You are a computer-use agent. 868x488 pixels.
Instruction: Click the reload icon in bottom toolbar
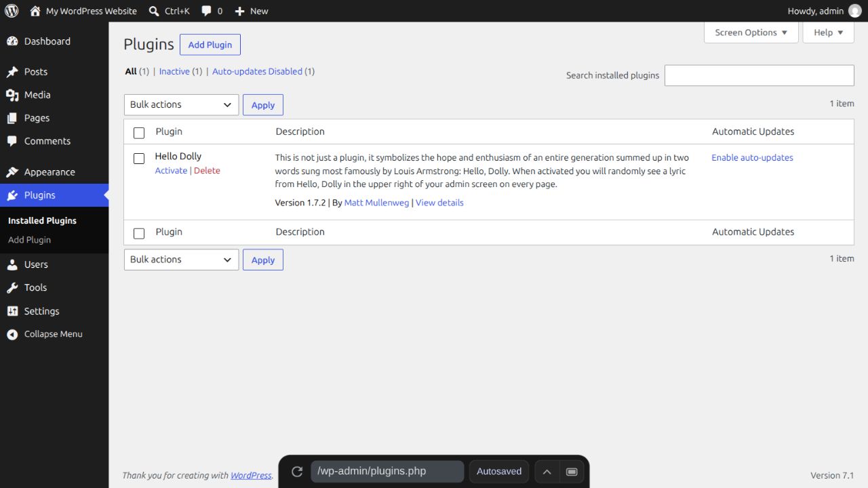pos(297,472)
